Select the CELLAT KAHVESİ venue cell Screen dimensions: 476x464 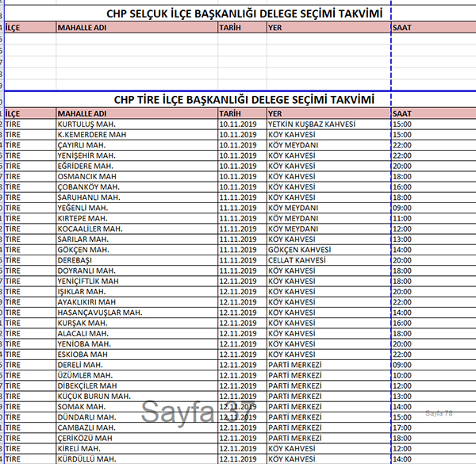[328, 260]
